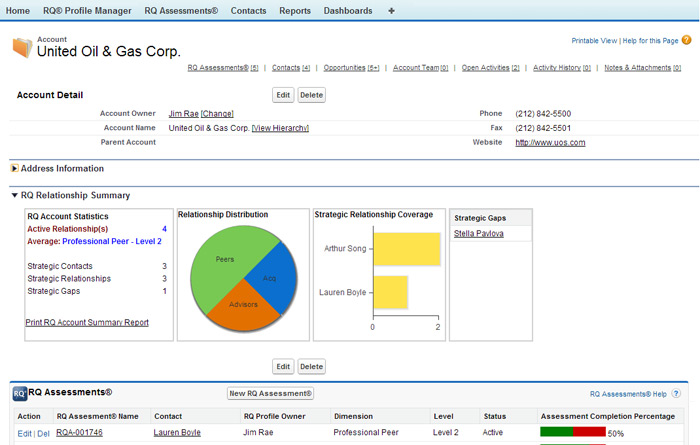700x445 pixels.
Task: Click the Strategic Relationships statistic row
Action: [97, 279]
